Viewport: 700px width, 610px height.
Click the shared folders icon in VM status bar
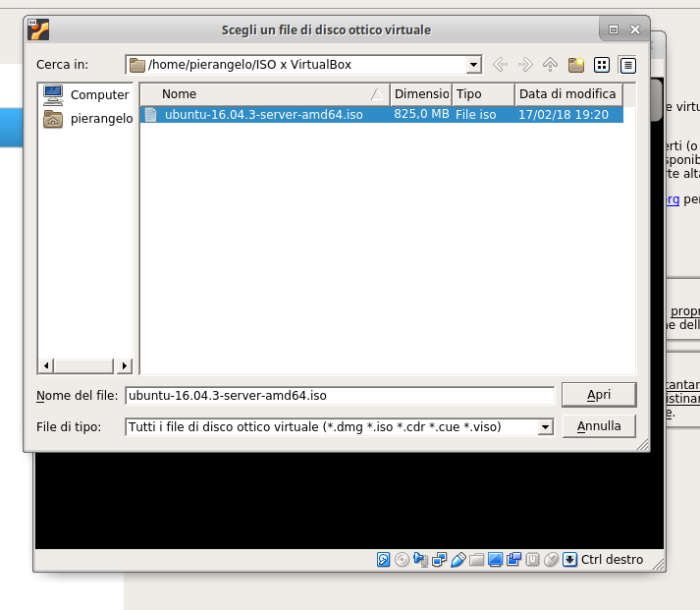tap(476, 560)
